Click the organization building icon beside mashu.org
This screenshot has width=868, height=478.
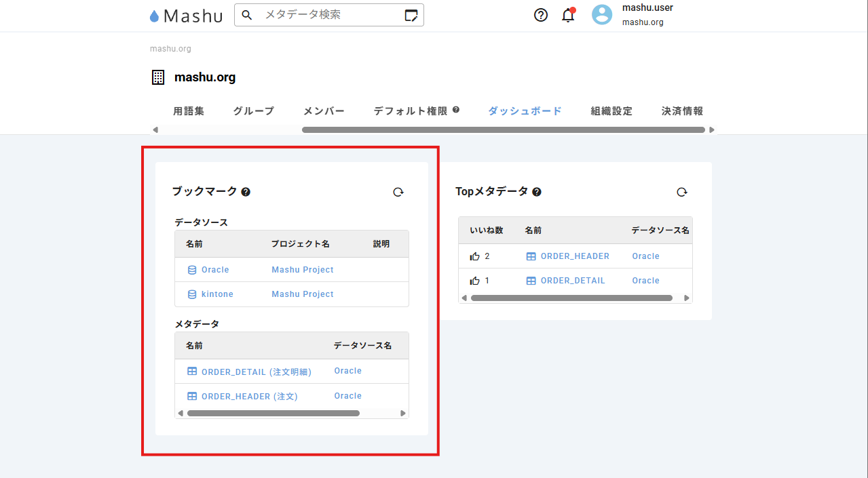(158, 77)
